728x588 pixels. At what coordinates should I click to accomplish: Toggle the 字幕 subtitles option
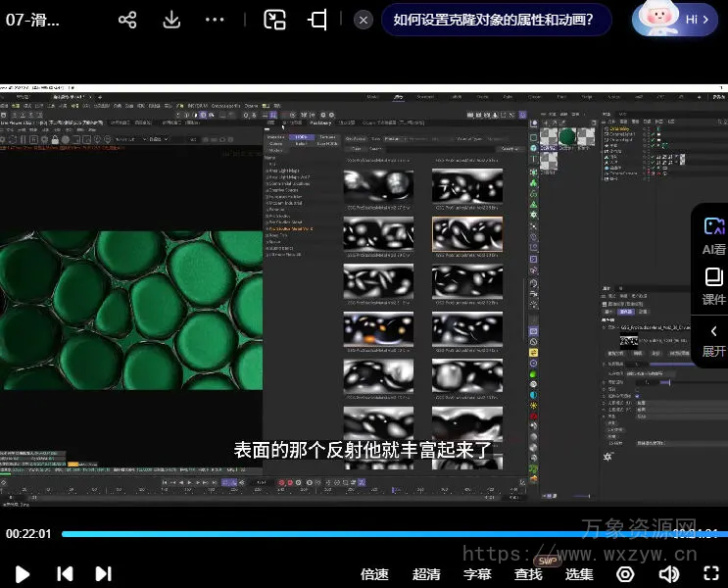(477, 574)
